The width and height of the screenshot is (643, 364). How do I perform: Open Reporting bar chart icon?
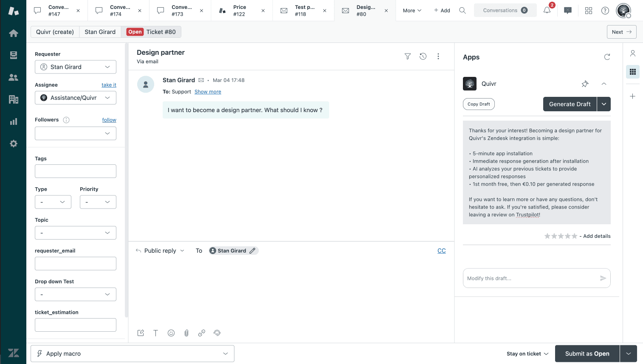point(14,121)
